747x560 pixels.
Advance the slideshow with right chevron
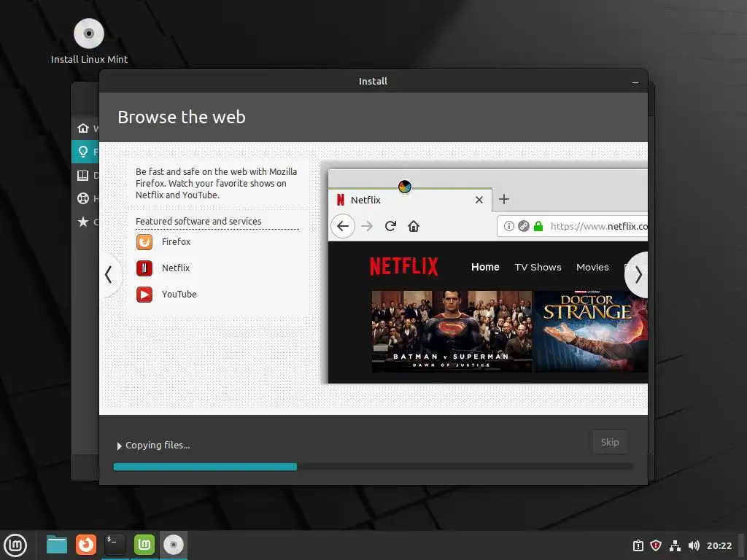(x=638, y=275)
